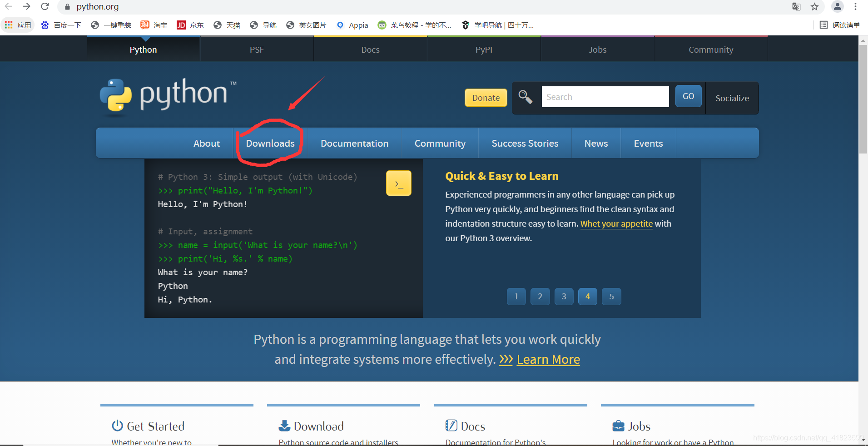Click the scrollbar down arrow
The width and height of the screenshot is (868, 446).
point(863,440)
